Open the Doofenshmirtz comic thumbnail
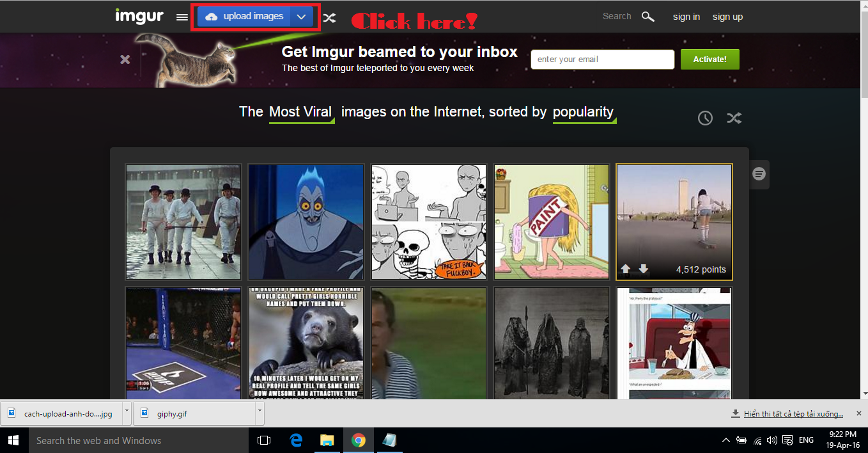868x453 pixels. [674, 343]
